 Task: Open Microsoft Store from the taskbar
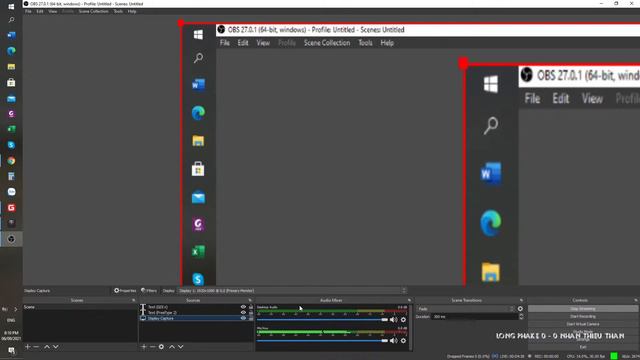pyautogui.click(x=11, y=82)
